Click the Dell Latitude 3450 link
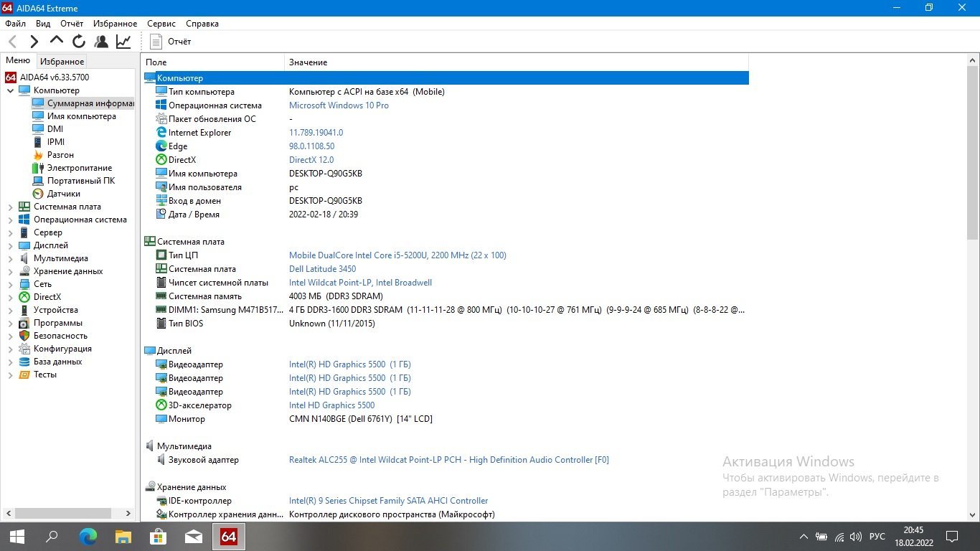The image size is (980, 551). click(322, 269)
